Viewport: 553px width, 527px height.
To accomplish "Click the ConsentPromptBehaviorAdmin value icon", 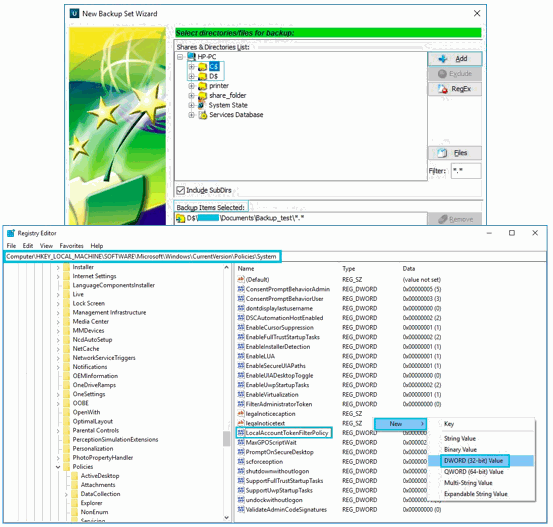I will [x=241, y=289].
